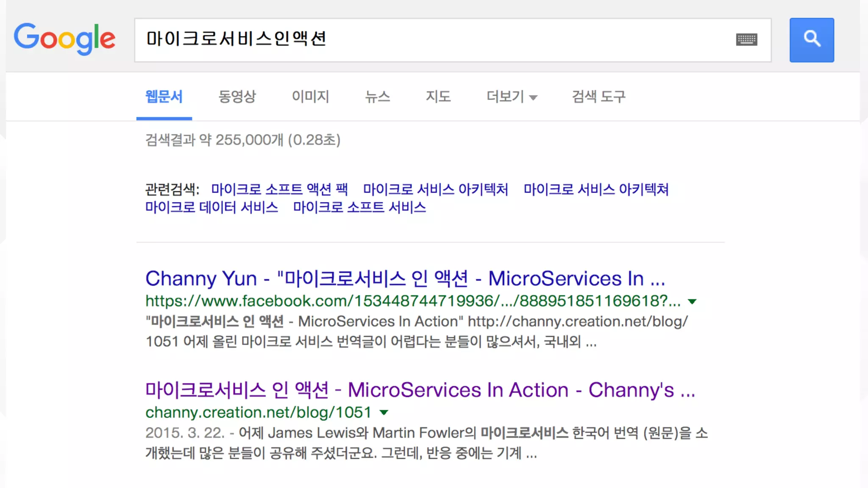
Task: Click related search 마이크로 데이터 서비스
Action: (x=211, y=207)
